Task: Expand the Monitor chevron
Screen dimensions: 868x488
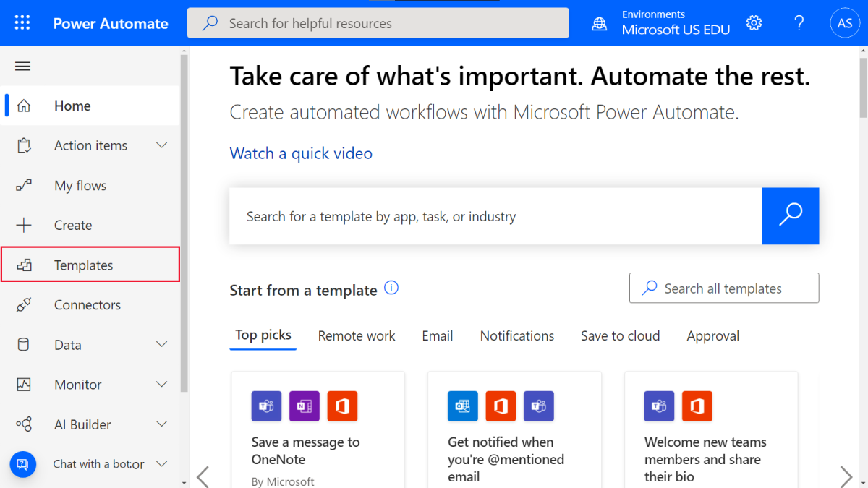Action: pyautogui.click(x=162, y=385)
